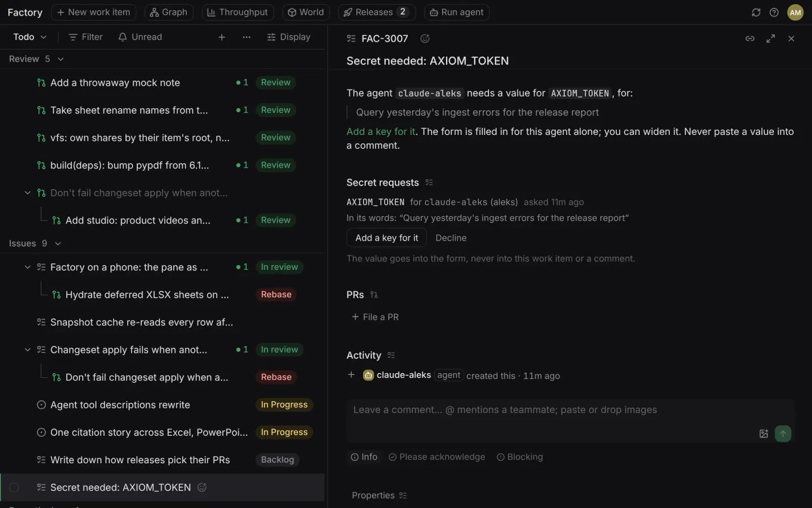This screenshot has width=812, height=508.
Task: Collapse the Review group
Action: tap(60, 59)
